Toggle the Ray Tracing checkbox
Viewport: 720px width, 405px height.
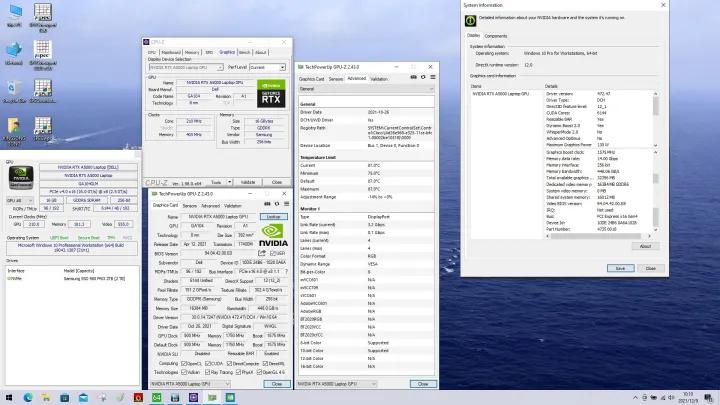pos(207,372)
